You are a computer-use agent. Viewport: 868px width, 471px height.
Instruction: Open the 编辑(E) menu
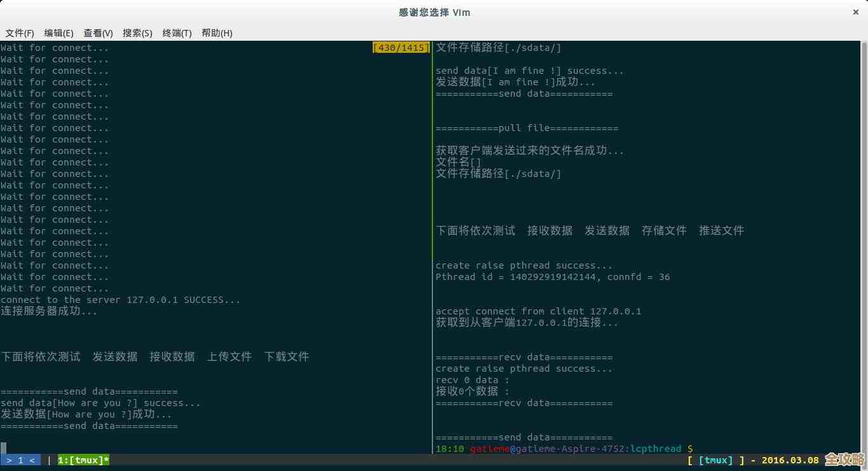59,32
